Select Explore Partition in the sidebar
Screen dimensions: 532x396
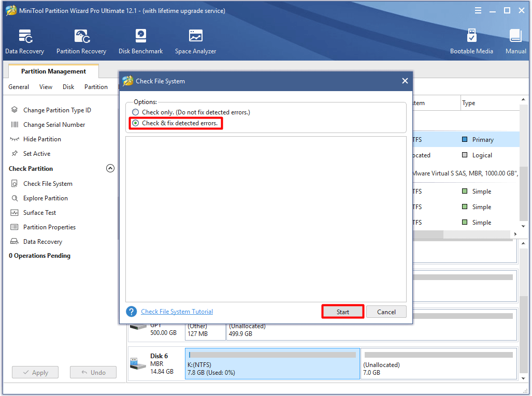pos(46,198)
